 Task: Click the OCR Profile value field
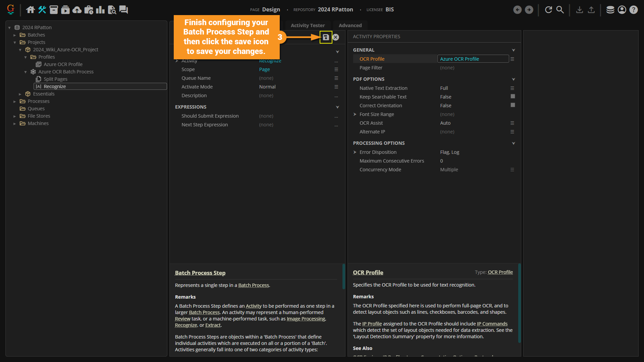[x=473, y=59]
